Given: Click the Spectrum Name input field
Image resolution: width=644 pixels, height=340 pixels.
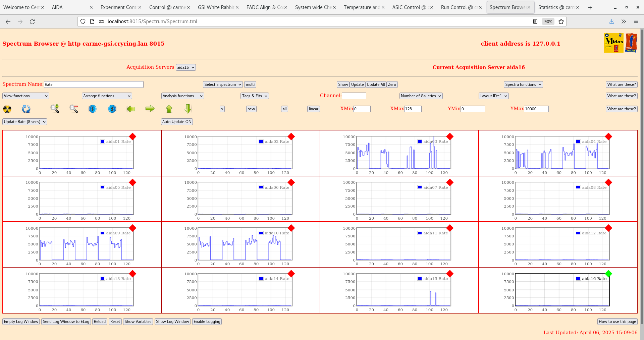Looking at the screenshot, I should (94, 84).
